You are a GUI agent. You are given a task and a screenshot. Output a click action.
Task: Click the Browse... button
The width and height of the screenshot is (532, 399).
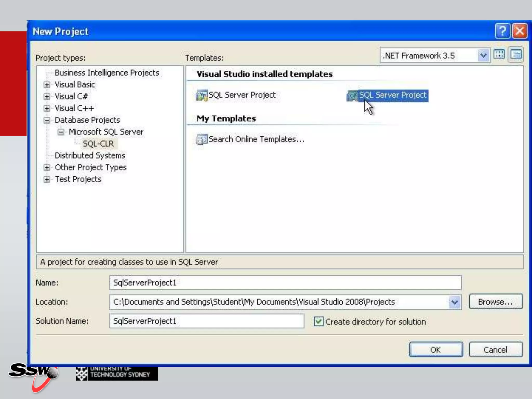pyautogui.click(x=496, y=302)
